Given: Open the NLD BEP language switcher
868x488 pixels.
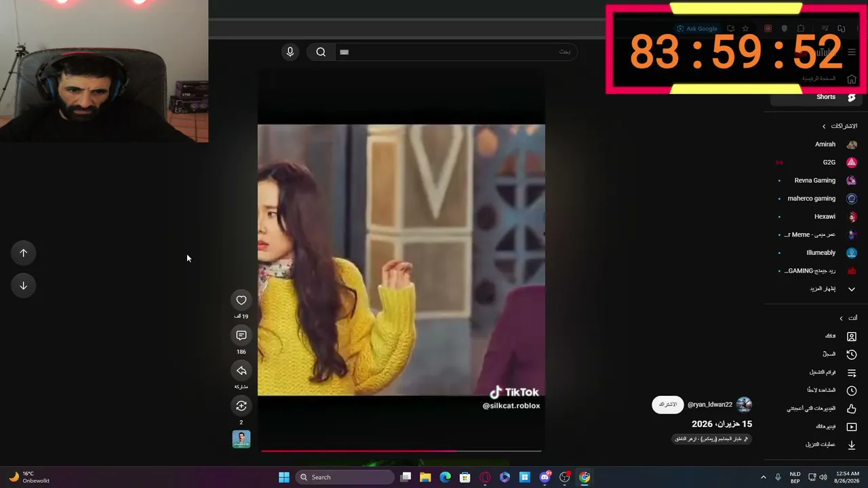Looking at the screenshot, I should pos(795,477).
